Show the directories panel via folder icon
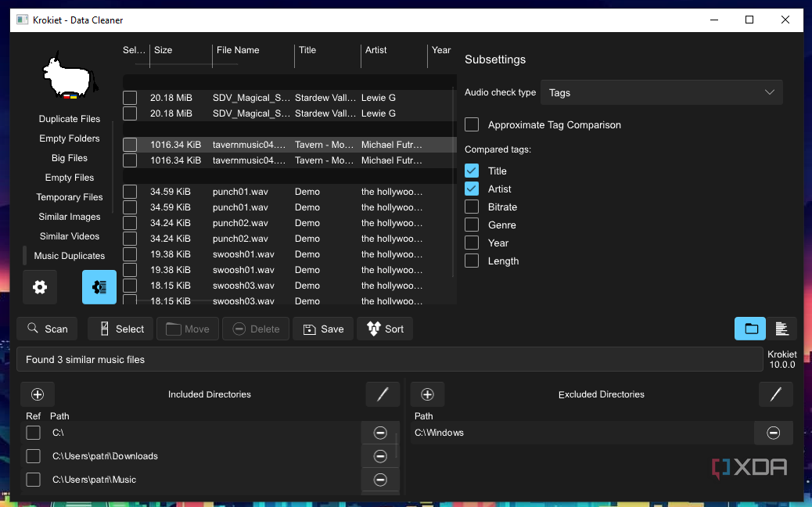Image resolution: width=812 pixels, height=507 pixels. tap(750, 329)
